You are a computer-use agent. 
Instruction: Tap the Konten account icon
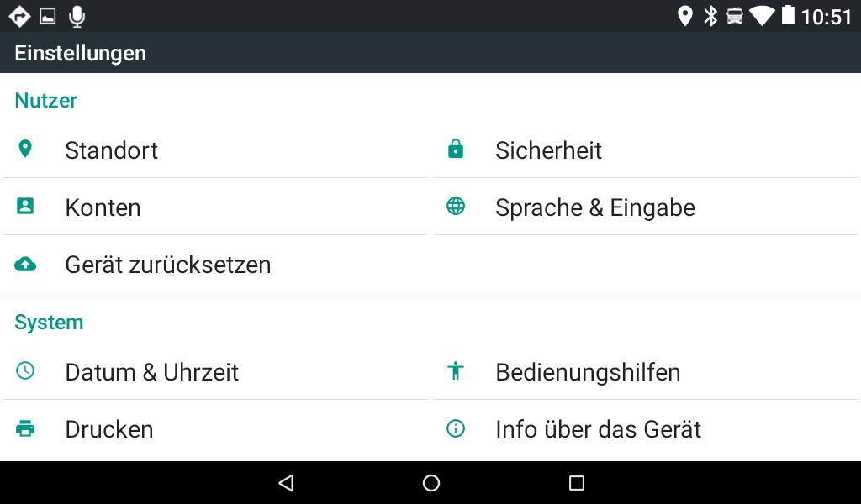pyautogui.click(x=25, y=207)
